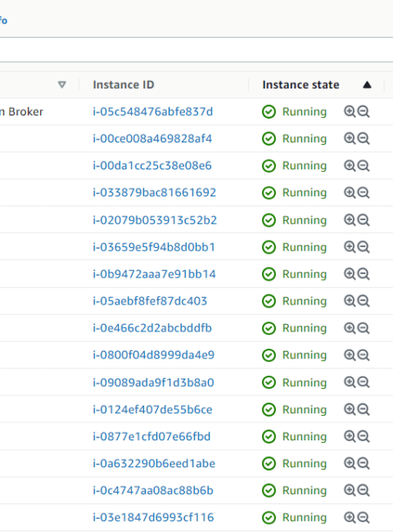
Task: Zoom out icon for i-0e466c2d2abcbddfb row
Action: click(x=364, y=327)
